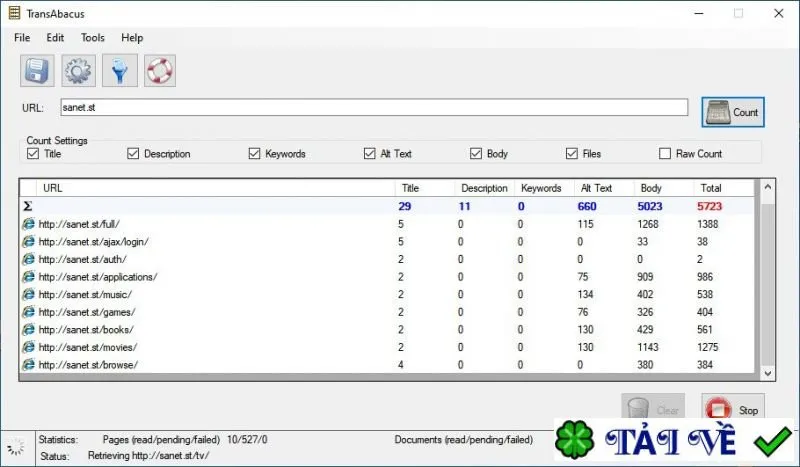Click the Count button
The width and height of the screenshot is (800, 467).
tap(733, 112)
